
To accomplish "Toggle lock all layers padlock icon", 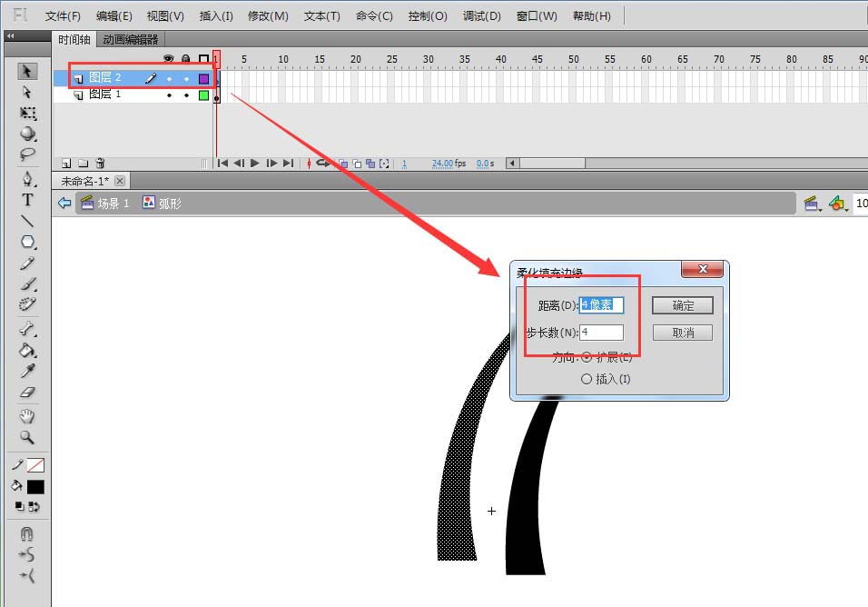I will click(186, 59).
